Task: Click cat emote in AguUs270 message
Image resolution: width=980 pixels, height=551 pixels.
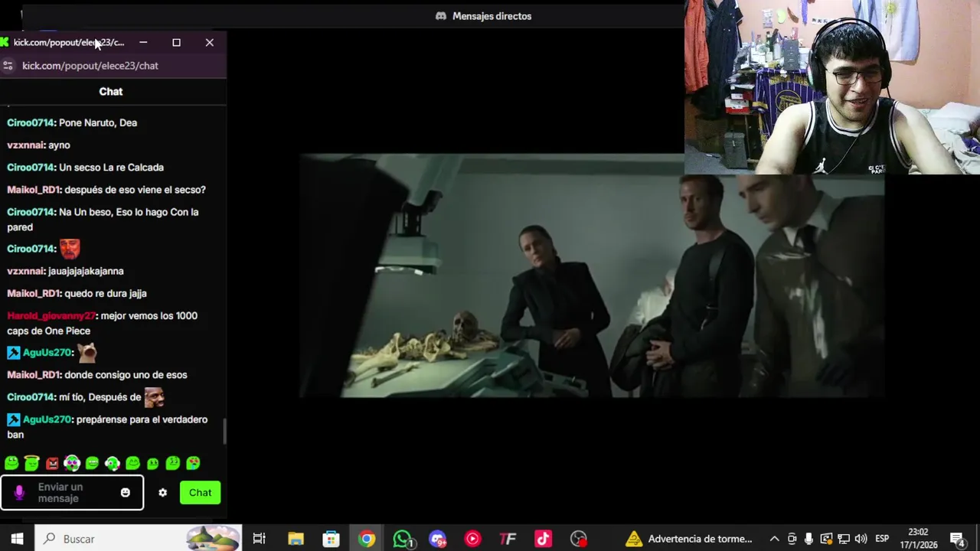Action: click(87, 353)
